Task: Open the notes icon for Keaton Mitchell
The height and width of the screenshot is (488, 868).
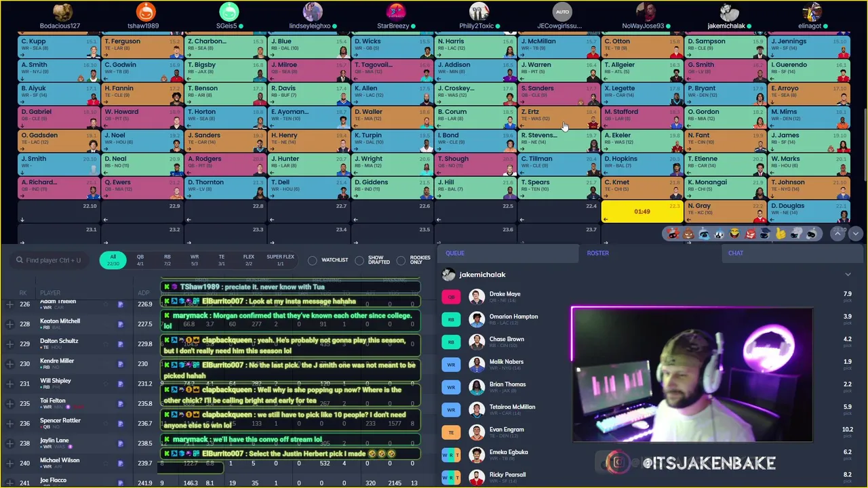Action: (121, 325)
